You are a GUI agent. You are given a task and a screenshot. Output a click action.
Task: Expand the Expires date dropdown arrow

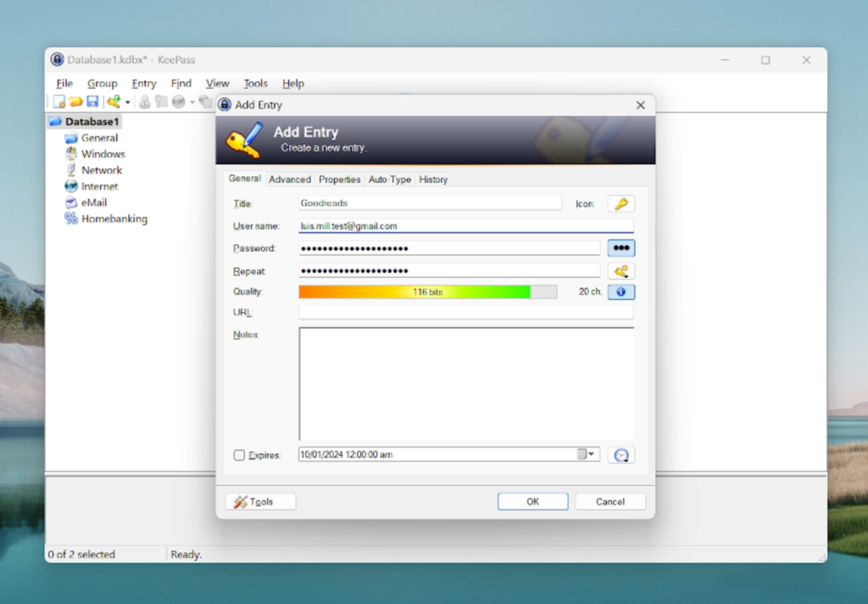coord(591,454)
